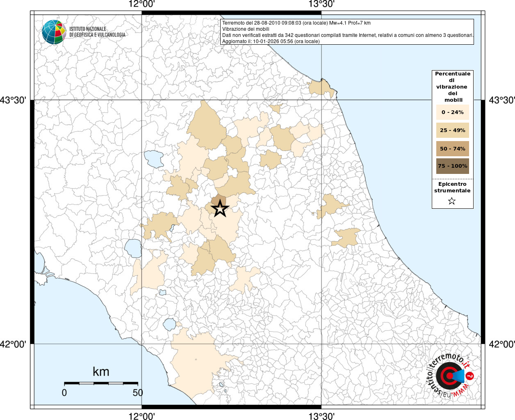Click Lake Bracciano on the map
515x420 pixels.
[x=169, y=324]
